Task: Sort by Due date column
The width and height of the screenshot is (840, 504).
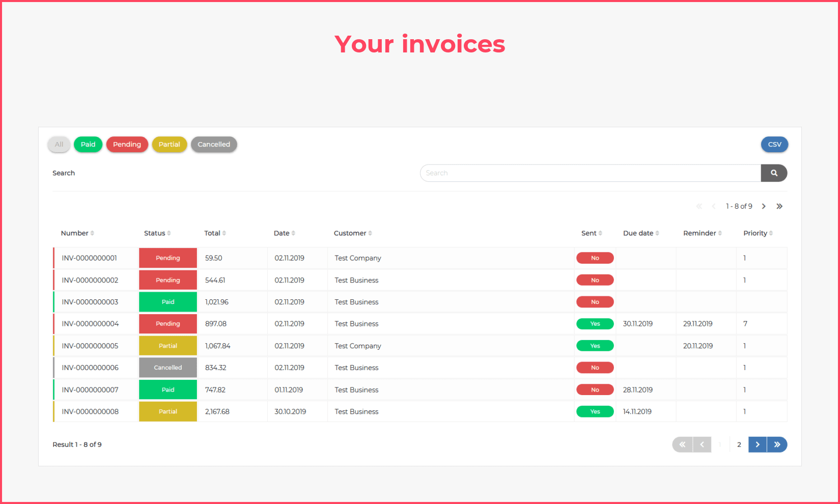Action: point(641,233)
